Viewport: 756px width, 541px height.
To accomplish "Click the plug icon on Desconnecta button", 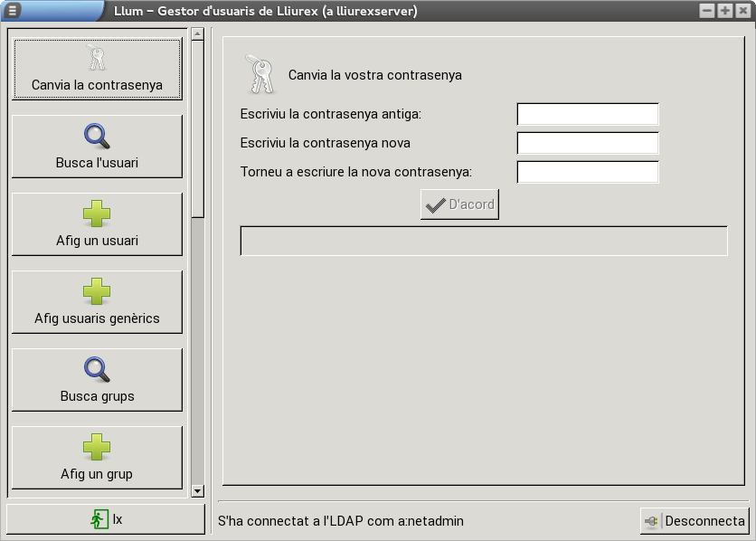I will tap(652, 521).
